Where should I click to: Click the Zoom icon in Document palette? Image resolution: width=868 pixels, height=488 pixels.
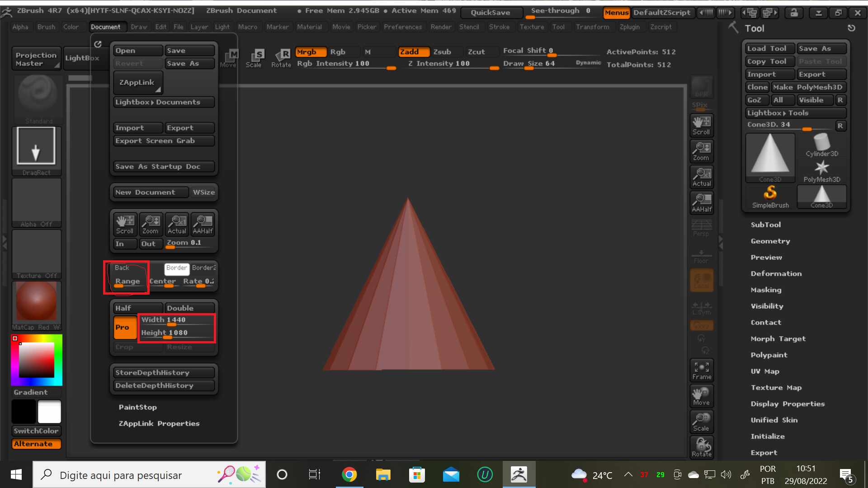click(x=151, y=225)
